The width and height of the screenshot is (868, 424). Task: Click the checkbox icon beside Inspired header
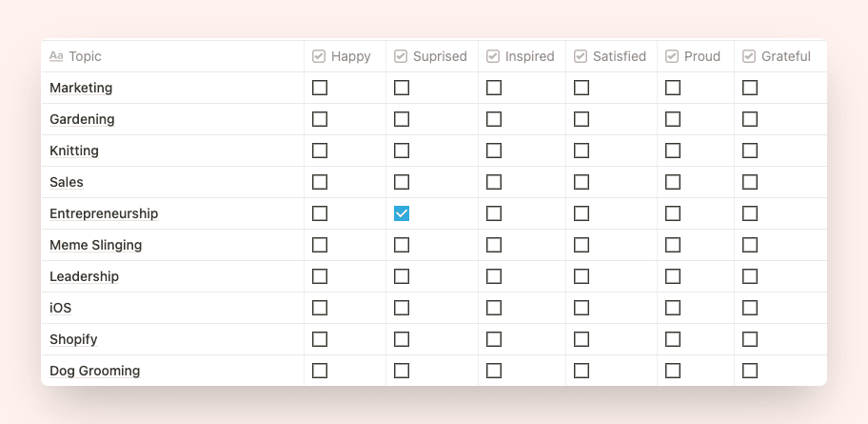coord(493,56)
